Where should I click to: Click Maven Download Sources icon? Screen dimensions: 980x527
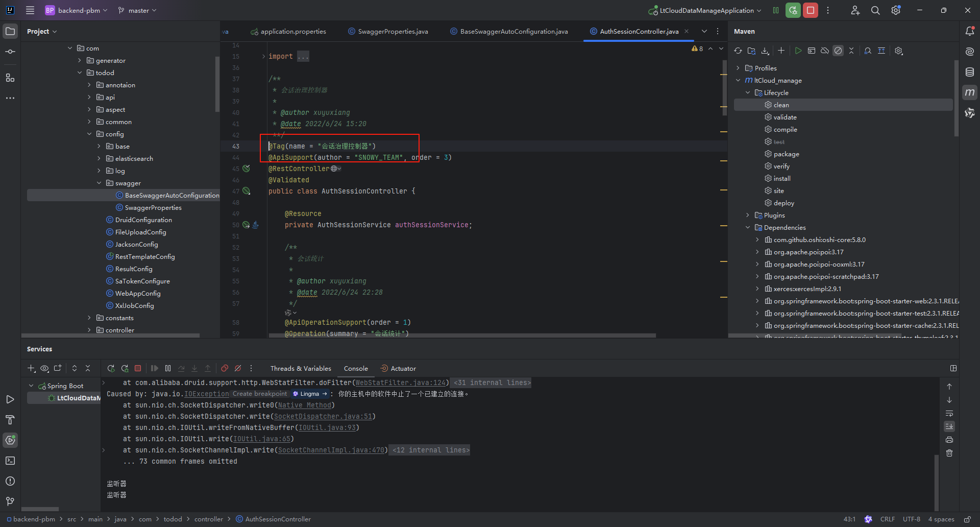click(765, 51)
